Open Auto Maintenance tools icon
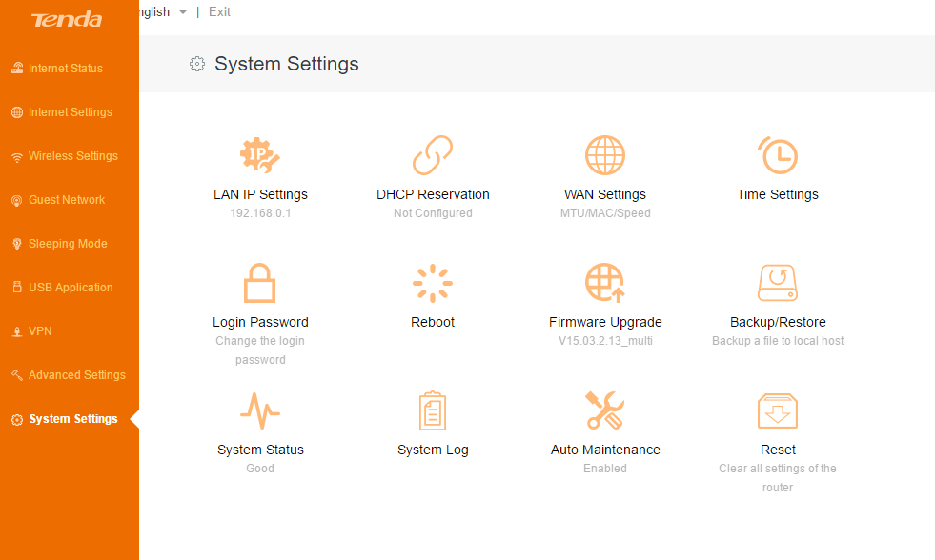Screen dimensions: 935x560 605,410
